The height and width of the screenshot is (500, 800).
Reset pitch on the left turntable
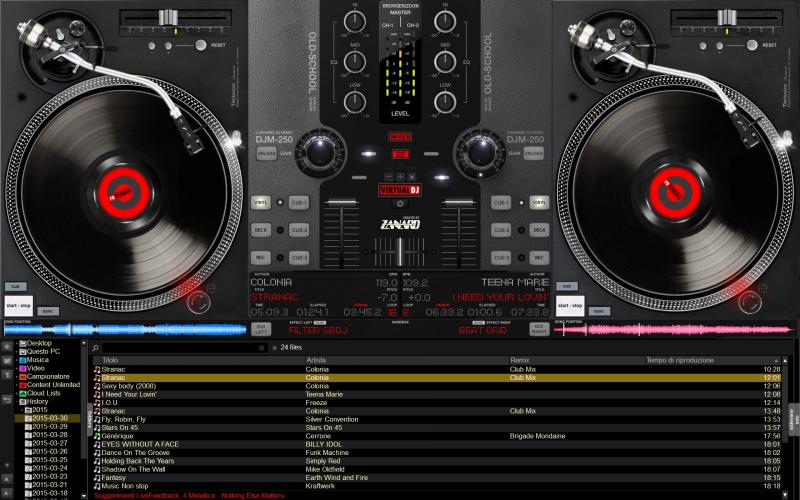point(201,45)
